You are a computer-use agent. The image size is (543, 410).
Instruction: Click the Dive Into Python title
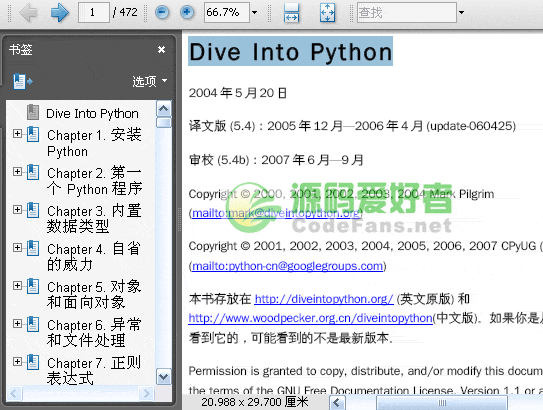click(291, 52)
